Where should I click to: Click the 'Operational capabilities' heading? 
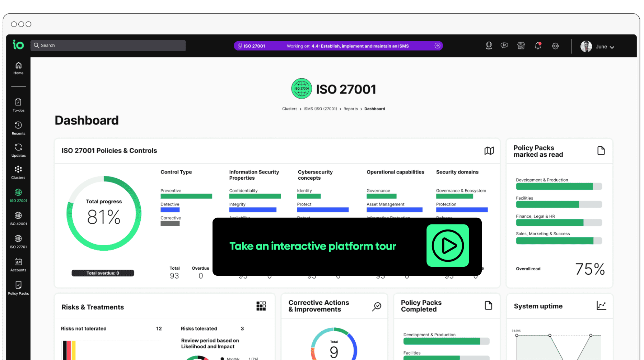395,172
